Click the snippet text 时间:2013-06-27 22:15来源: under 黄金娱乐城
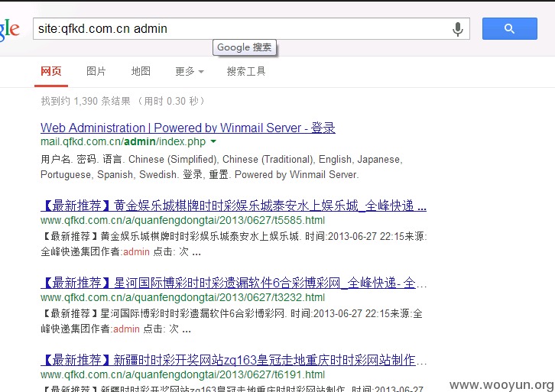Image resolution: width=555 pixels, height=392 pixels. click(x=366, y=236)
